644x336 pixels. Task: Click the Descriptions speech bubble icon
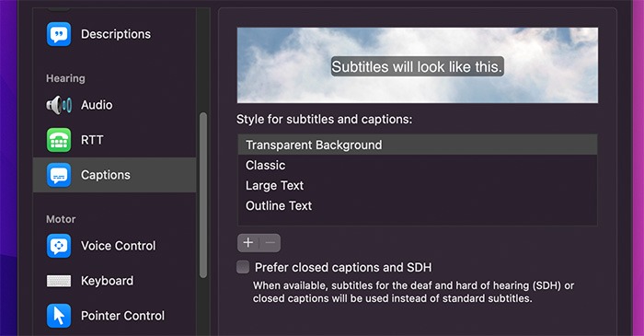pos(59,34)
